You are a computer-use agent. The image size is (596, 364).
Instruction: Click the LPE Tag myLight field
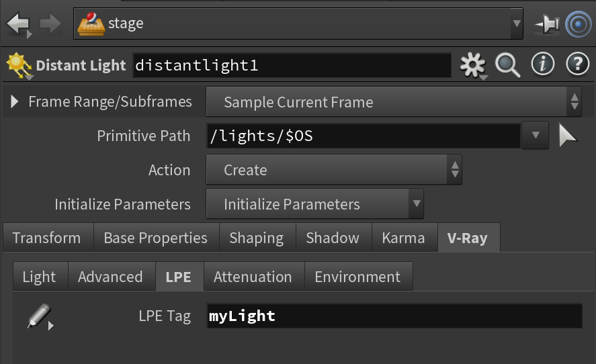[394, 316]
